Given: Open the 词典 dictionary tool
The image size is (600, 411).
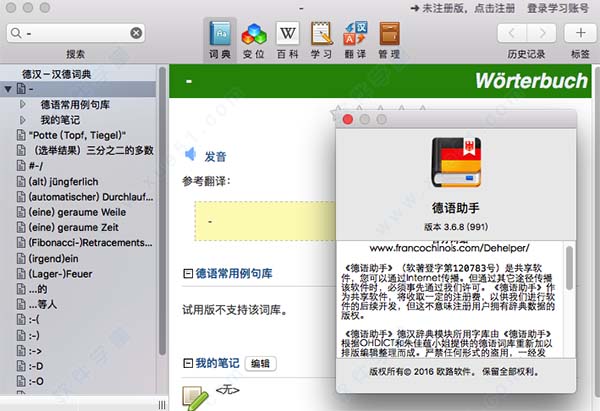Looking at the screenshot, I should pos(220,40).
